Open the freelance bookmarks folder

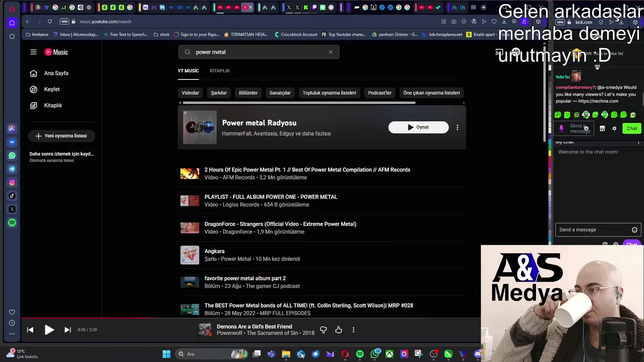click(37, 35)
